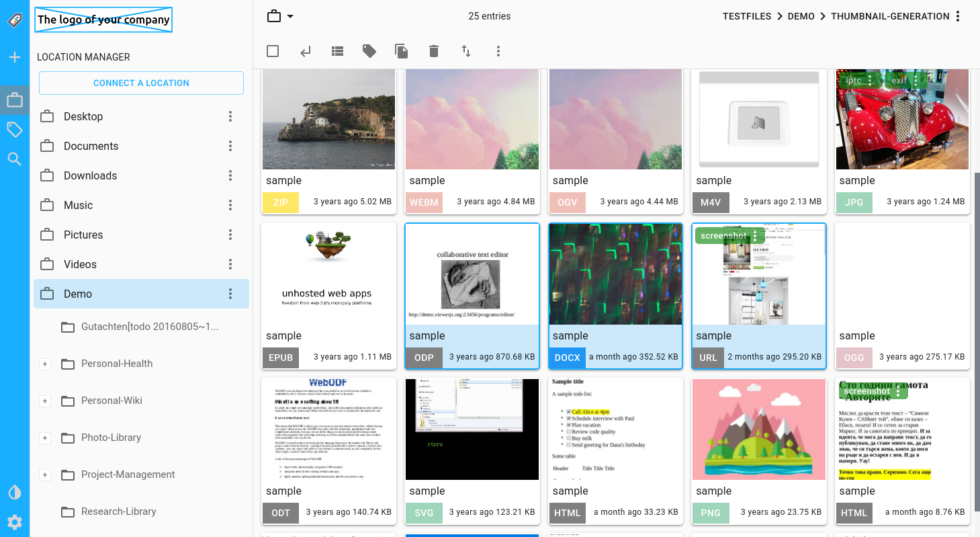Viewport: 980px width, 537px height.
Task: Tag selected files using the toolbar tag icon
Action: pyautogui.click(x=369, y=50)
